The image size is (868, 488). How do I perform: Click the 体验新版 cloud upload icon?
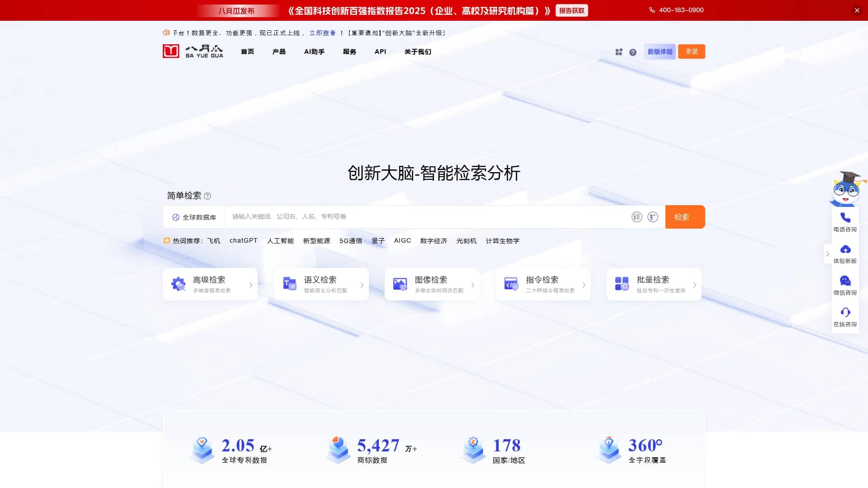[845, 249]
